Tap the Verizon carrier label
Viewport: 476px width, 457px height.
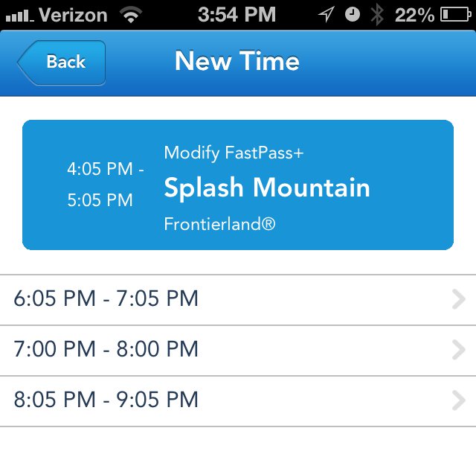(73, 15)
